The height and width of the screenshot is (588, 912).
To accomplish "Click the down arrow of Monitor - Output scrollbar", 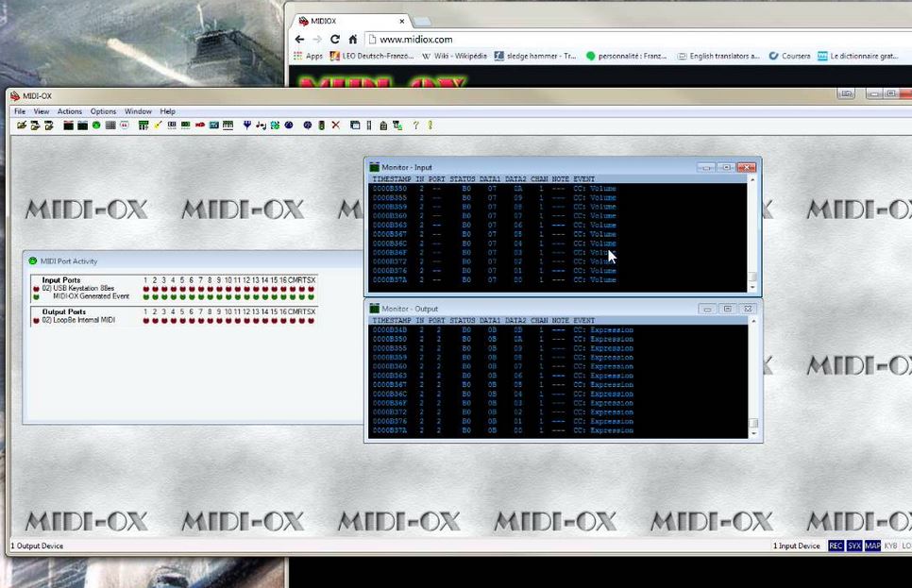I will click(753, 433).
